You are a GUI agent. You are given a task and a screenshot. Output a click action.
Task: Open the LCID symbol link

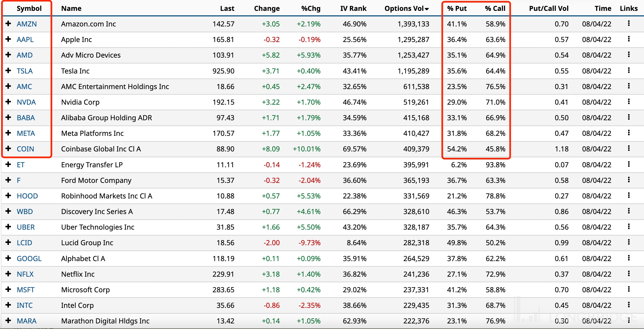(x=24, y=243)
